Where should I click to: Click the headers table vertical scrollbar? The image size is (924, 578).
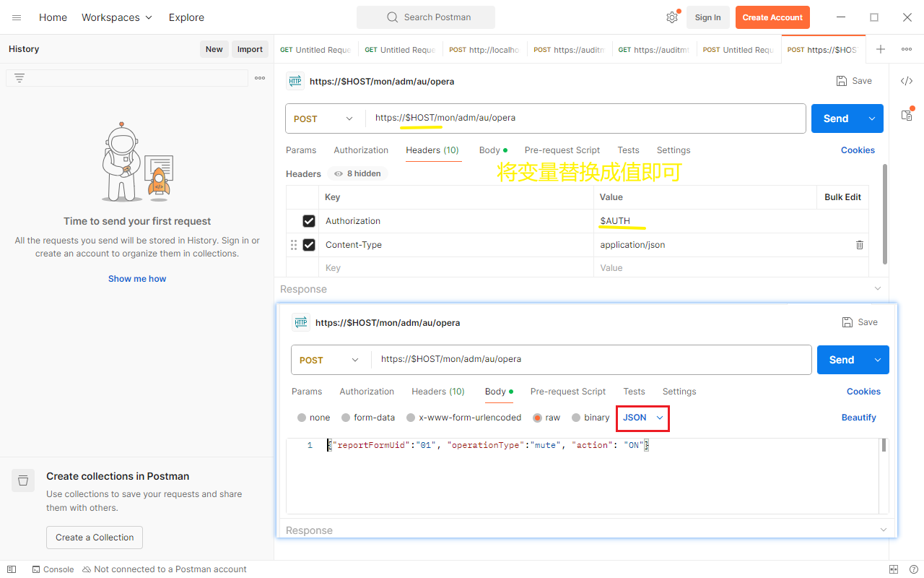point(885,214)
